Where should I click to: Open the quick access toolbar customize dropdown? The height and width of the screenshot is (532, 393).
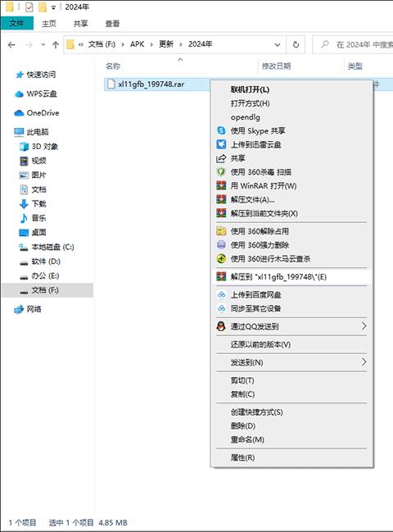click(53, 7)
